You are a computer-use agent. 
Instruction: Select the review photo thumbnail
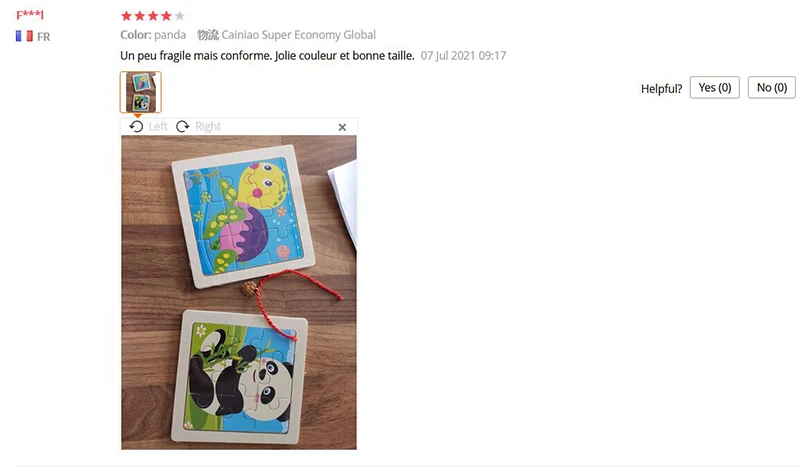tap(141, 92)
